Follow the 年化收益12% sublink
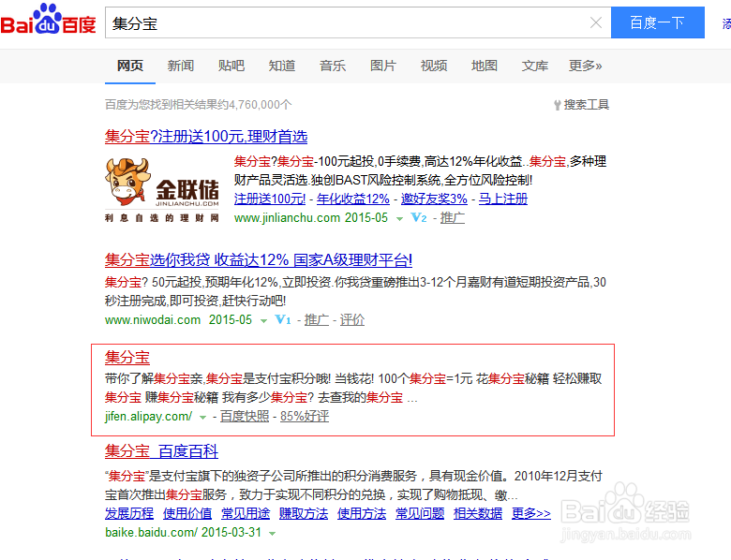The height and width of the screenshot is (560, 731). (x=353, y=199)
